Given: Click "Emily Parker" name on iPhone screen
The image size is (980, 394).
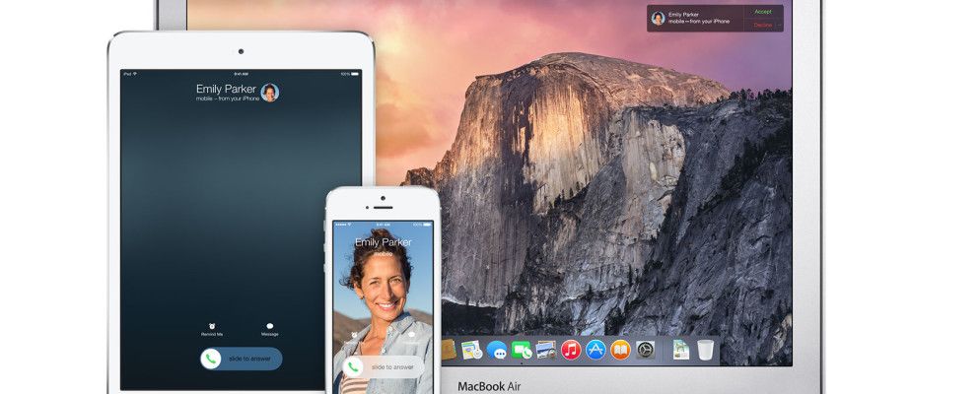Looking at the screenshot, I should click(384, 241).
